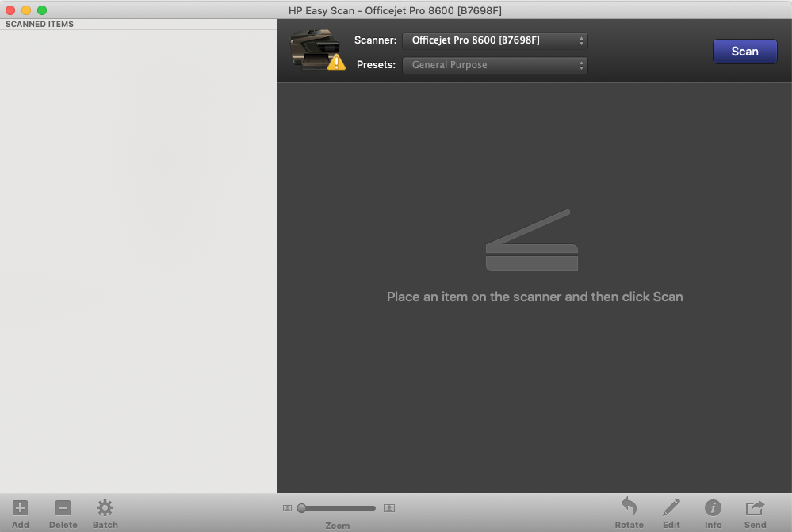Click the Scan button

pyautogui.click(x=744, y=52)
